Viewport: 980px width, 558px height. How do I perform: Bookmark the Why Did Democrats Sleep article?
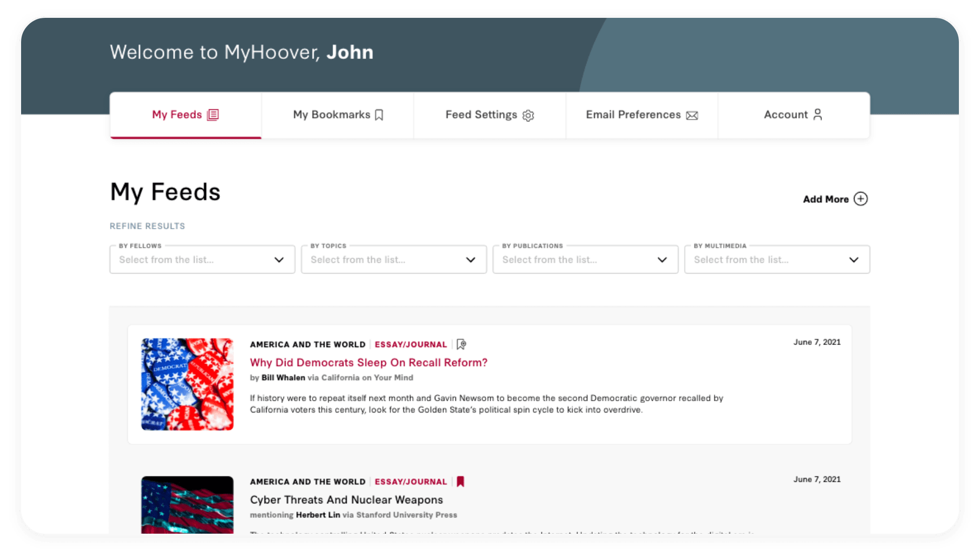point(461,344)
